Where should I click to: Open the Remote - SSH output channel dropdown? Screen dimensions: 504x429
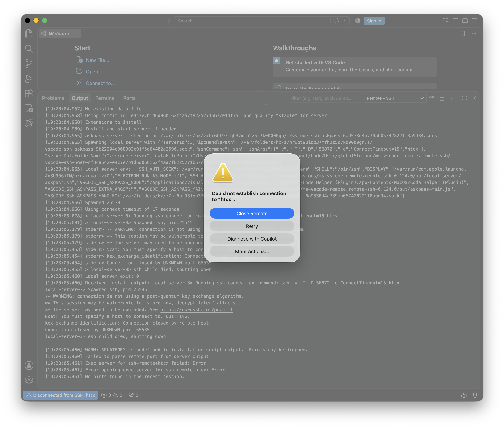(x=395, y=98)
